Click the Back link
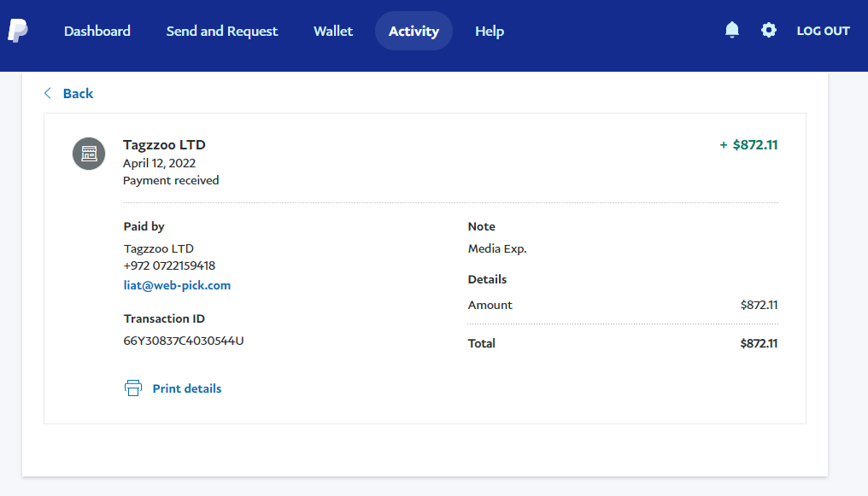Image resolution: width=868 pixels, height=496 pixels. coord(78,93)
